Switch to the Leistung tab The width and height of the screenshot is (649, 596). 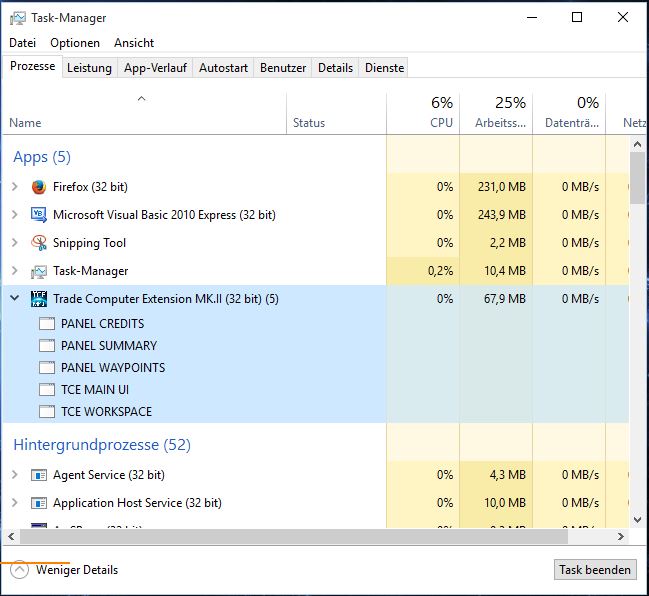89,68
